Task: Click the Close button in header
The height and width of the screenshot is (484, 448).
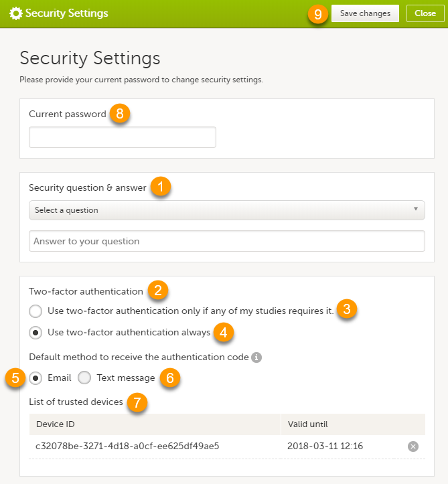Action: [425, 13]
